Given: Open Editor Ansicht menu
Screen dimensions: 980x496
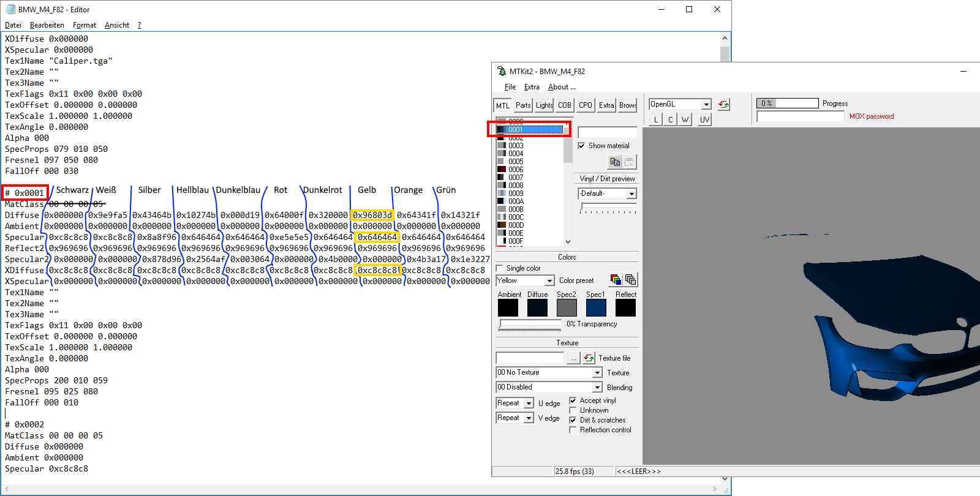Looking at the screenshot, I should [116, 25].
